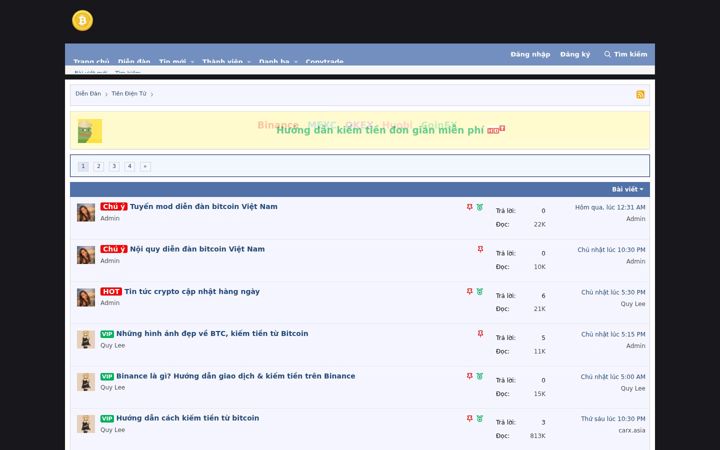Click 'Đăng ký' to register
Viewport: 720px width, 450px height.
click(x=575, y=54)
